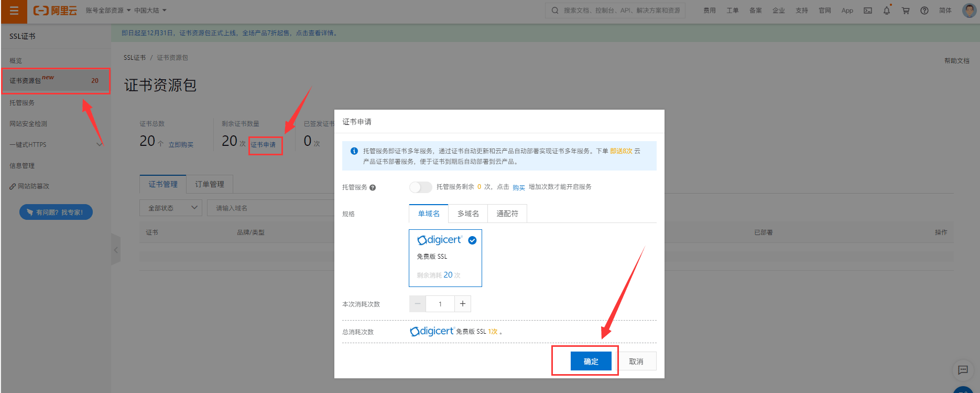The image size is (980, 393).
Task: Click the search magnifier icon
Action: (x=555, y=10)
